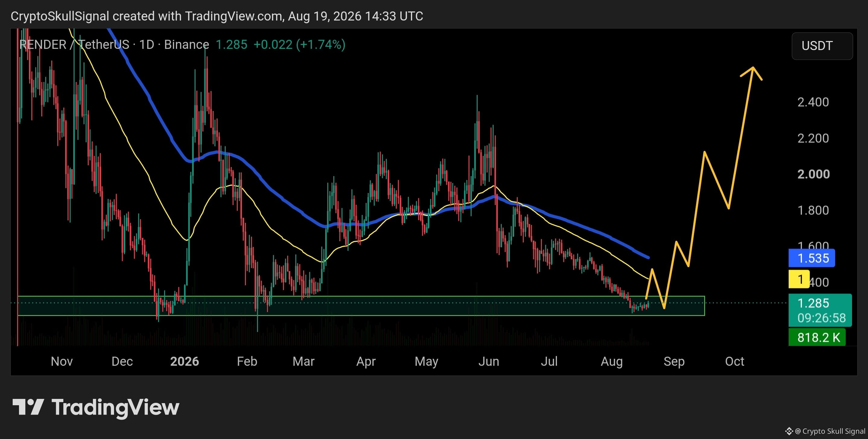This screenshot has height=439, width=868.
Task: Open the USDT currency selector
Action: pyautogui.click(x=822, y=46)
